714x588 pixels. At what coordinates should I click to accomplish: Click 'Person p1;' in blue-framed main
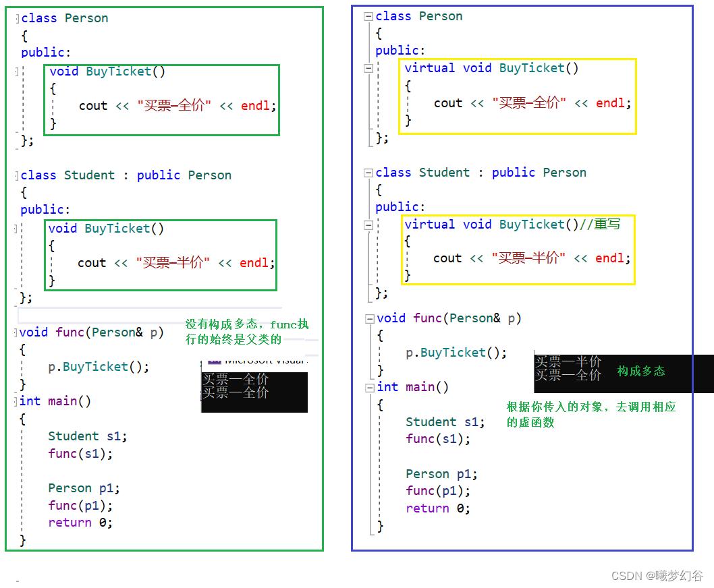441,474
